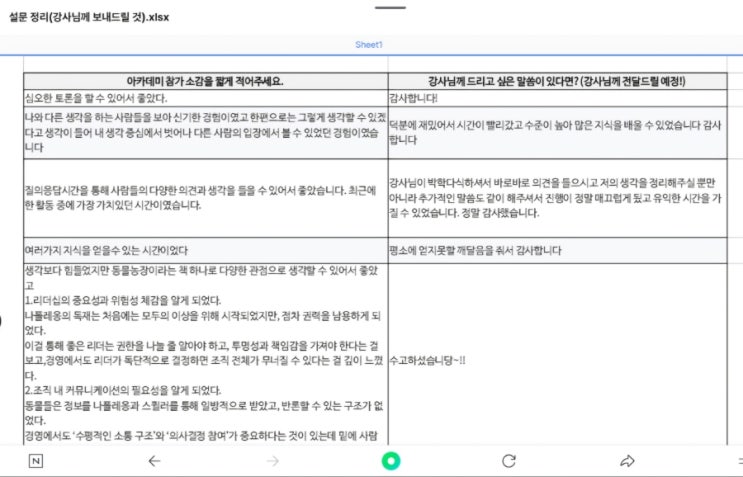Go forward with the right arrow icon

coord(272,461)
